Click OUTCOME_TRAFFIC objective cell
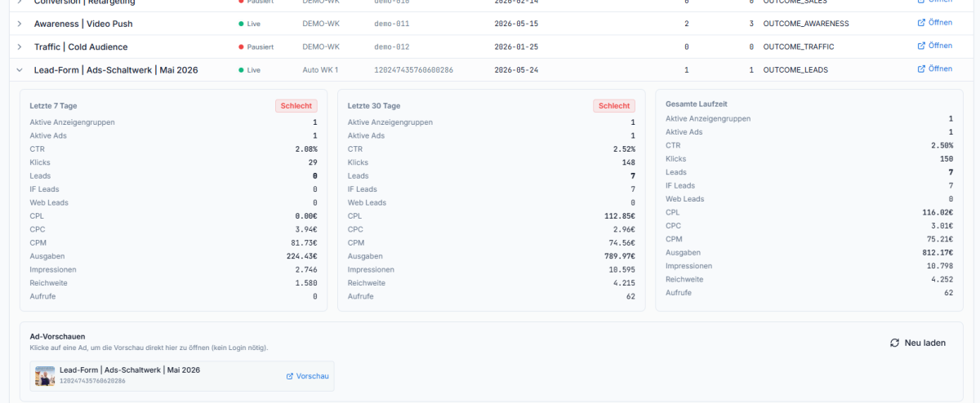The width and height of the screenshot is (980, 403). pos(799,46)
